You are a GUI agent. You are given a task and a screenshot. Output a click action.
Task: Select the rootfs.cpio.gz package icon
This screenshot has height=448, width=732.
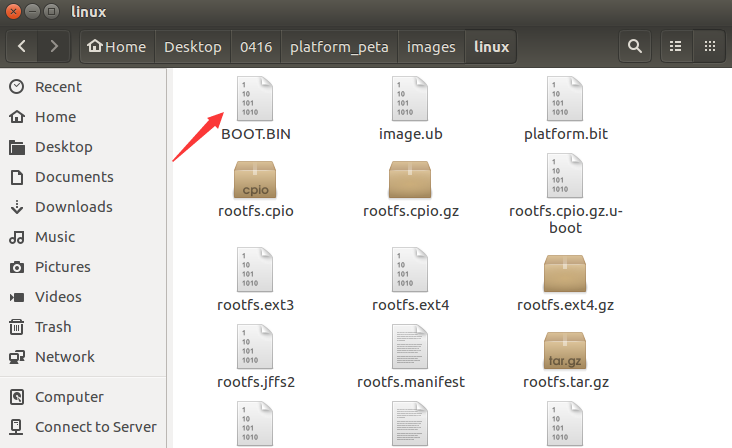pyautogui.click(x=410, y=180)
